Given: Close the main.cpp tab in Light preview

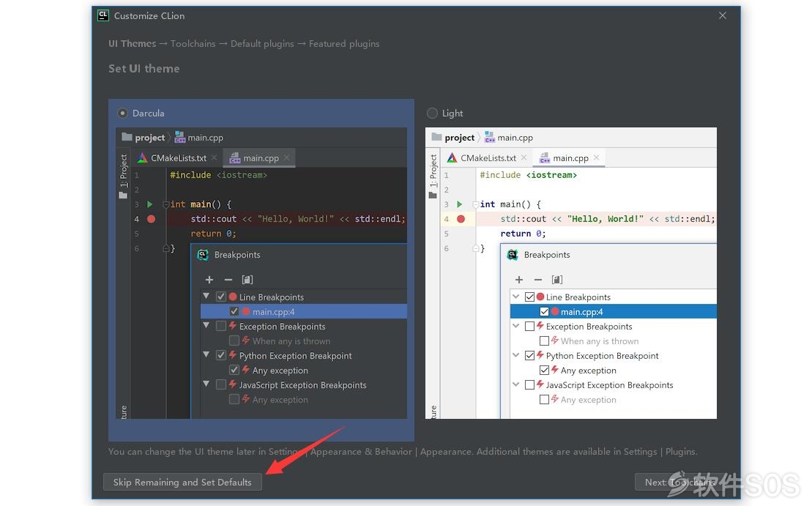Looking at the screenshot, I should (x=596, y=157).
